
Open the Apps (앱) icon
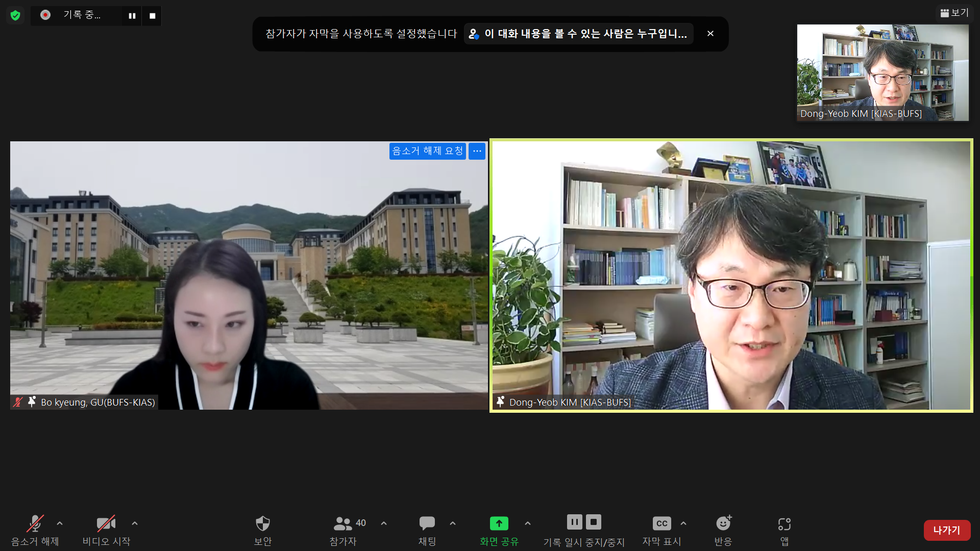click(784, 524)
